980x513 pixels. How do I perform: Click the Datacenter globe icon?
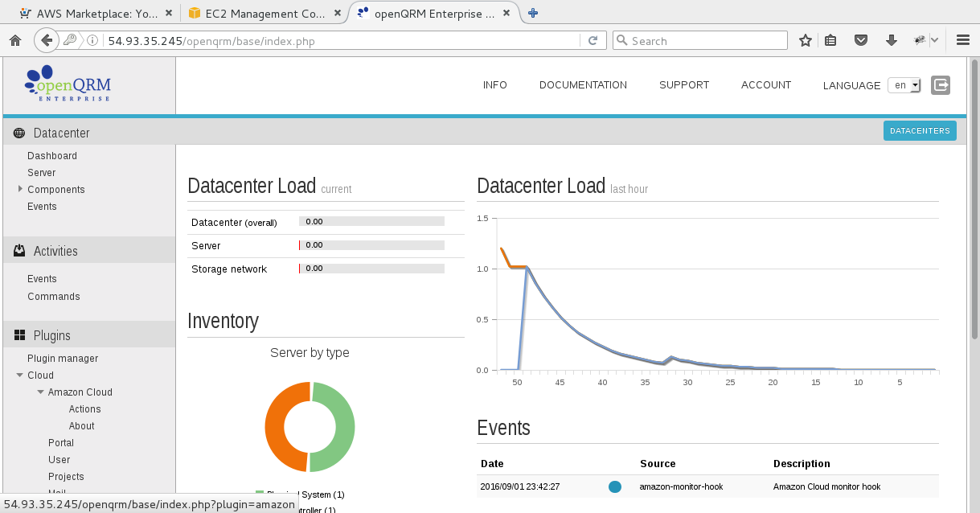click(x=19, y=133)
